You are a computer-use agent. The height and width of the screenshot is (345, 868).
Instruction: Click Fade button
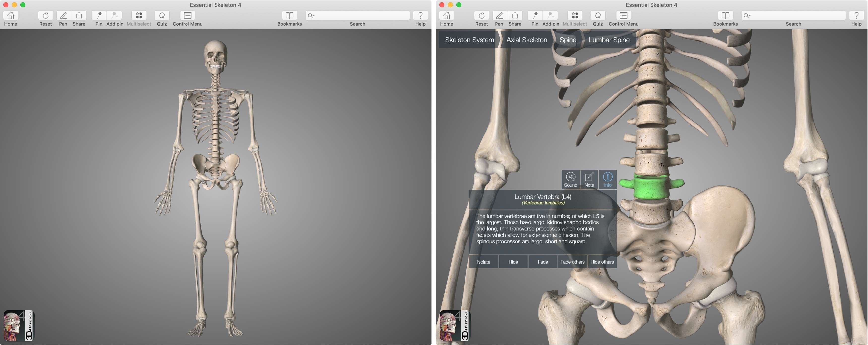click(543, 262)
